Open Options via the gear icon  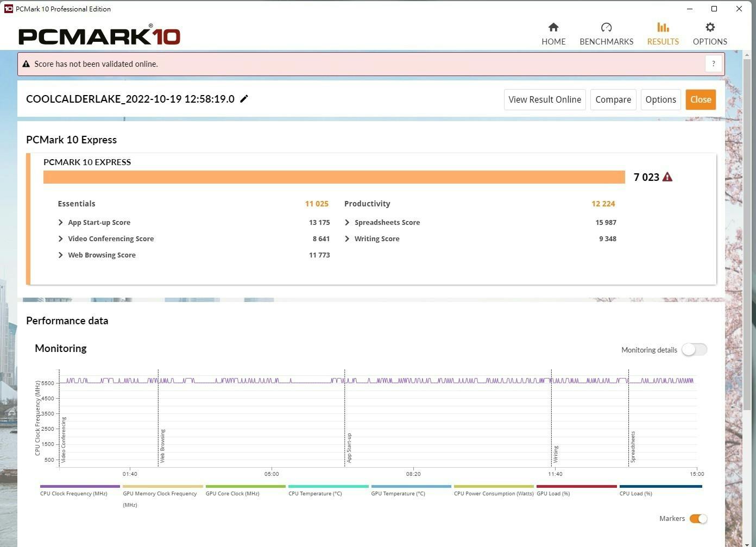710,28
